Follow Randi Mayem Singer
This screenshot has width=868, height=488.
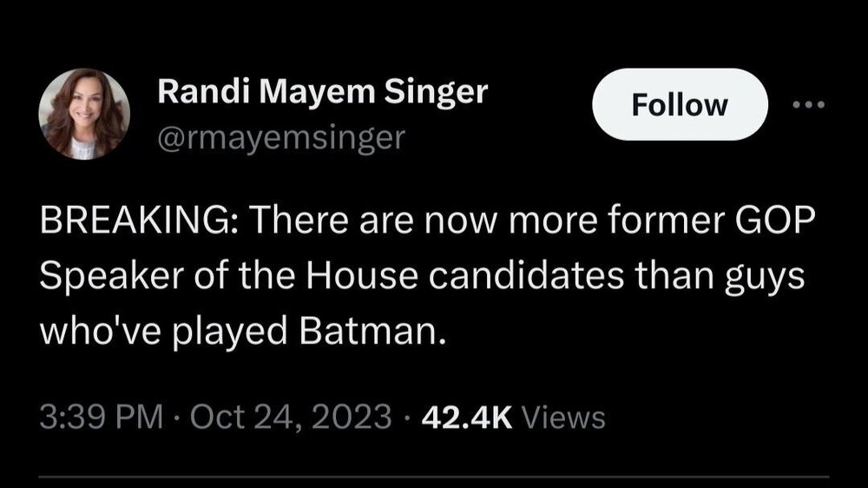[679, 105]
